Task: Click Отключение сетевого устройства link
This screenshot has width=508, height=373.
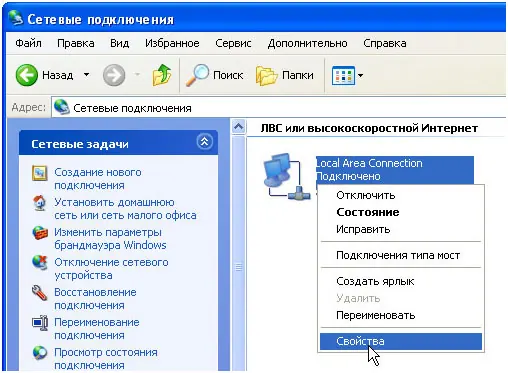Action: [111, 269]
